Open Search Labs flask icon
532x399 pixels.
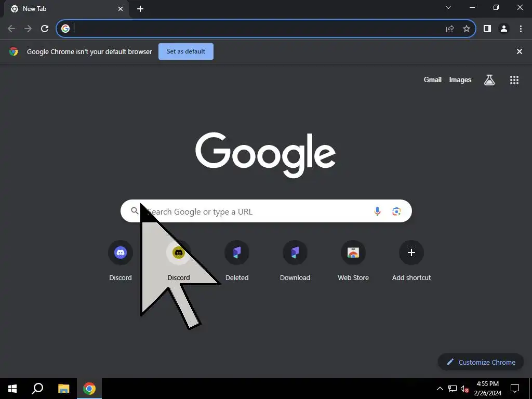(489, 80)
